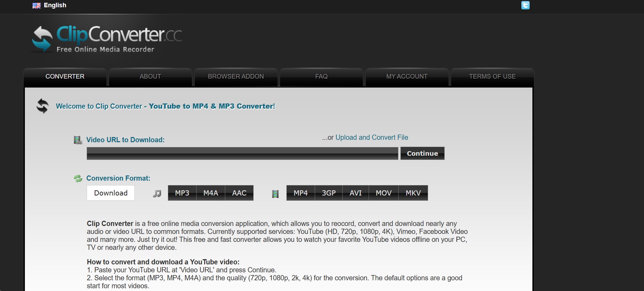This screenshot has height=291, width=644.
Task: Click the ClipConverter logo
Action: pyautogui.click(x=107, y=39)
